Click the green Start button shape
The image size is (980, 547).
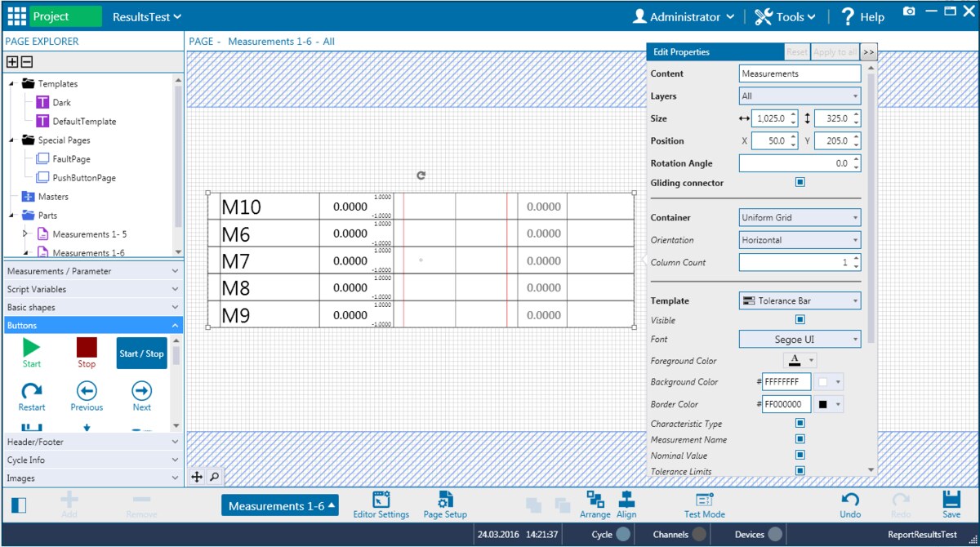coord(32,348)
